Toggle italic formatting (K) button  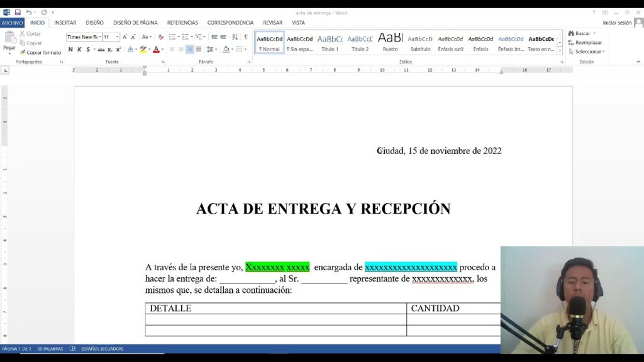pyautogui.click(x=79, y=49)
